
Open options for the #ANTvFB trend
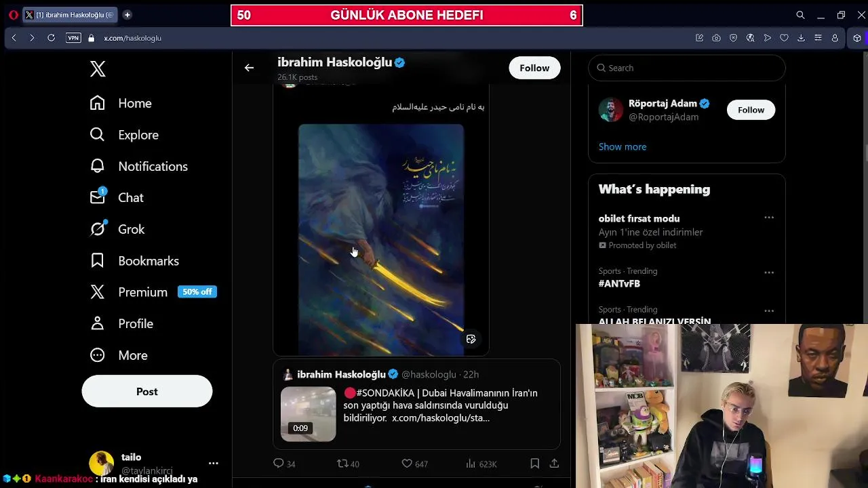pos(769,272)
